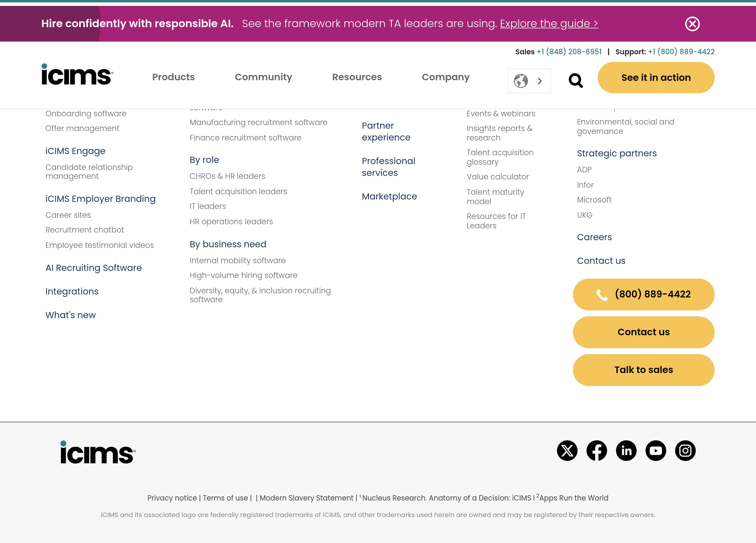
Task: Click the See it in action button
Action: pyautogui.click(x=656, y=77)
